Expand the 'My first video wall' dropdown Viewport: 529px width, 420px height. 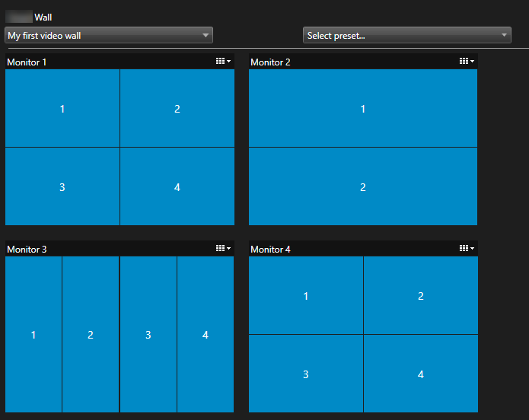click(x=109, y=36)
